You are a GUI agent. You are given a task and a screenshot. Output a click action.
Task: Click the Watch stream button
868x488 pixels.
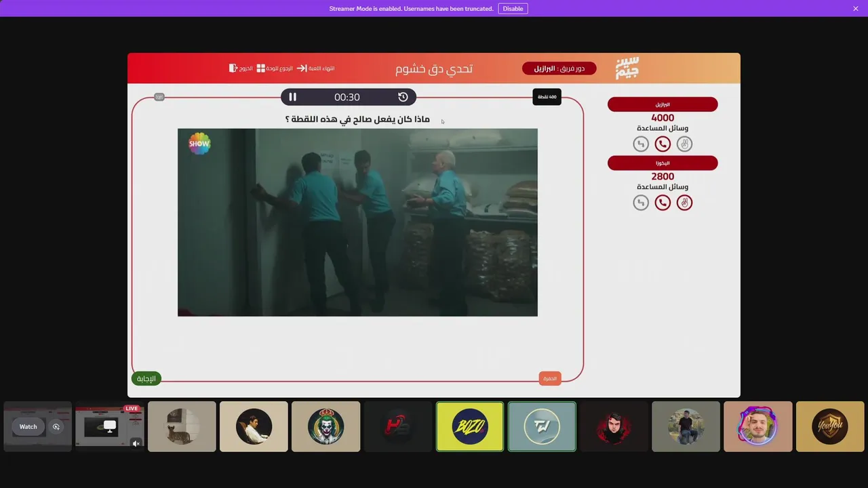[x=28, y=427]
